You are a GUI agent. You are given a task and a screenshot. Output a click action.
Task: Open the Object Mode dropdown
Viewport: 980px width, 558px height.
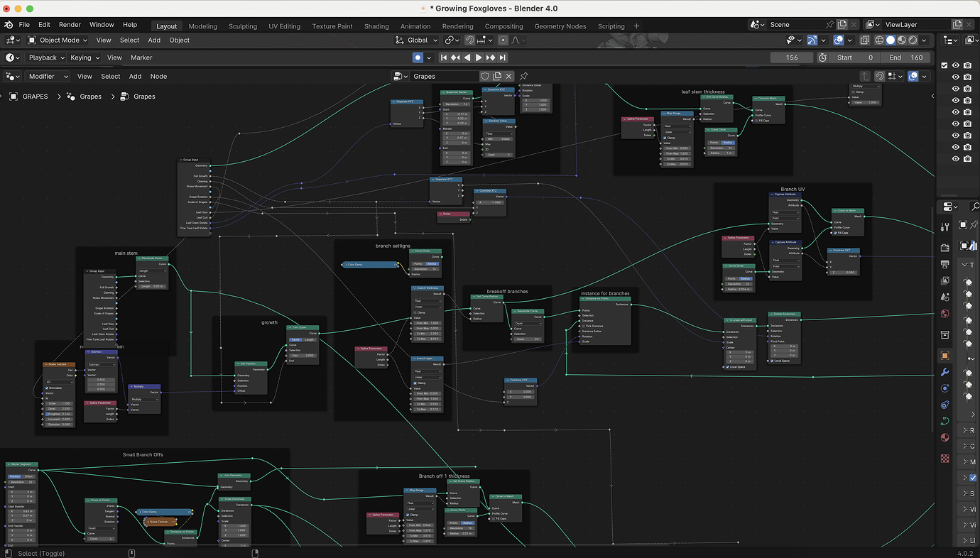[x=58, y=40]
